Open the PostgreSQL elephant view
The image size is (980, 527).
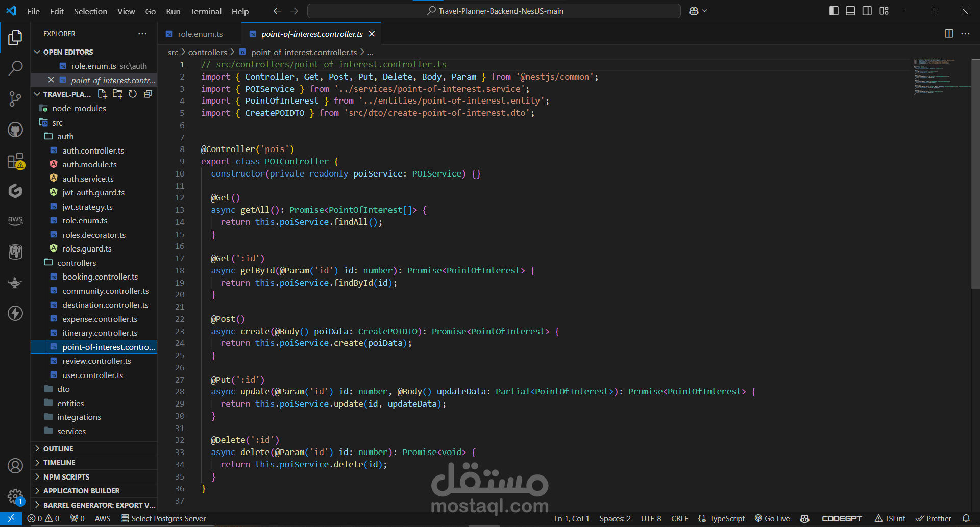15,252
